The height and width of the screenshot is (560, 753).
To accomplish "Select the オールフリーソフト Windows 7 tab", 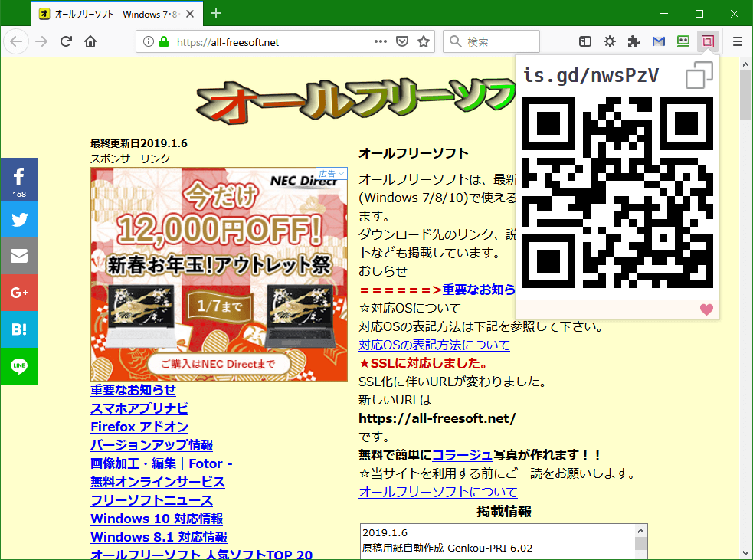I will click(x=117, y=14).
